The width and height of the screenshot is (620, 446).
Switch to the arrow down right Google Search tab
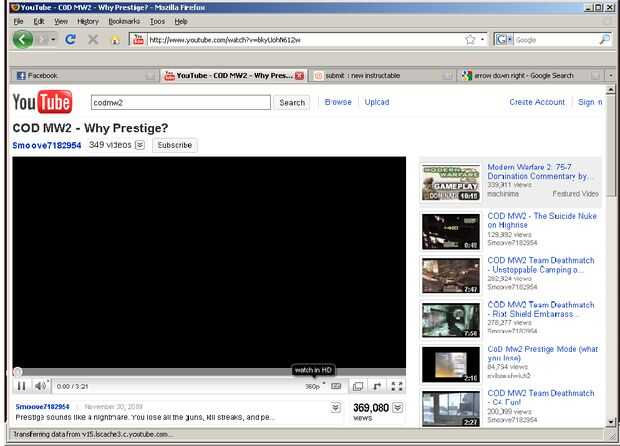[531, 75]
